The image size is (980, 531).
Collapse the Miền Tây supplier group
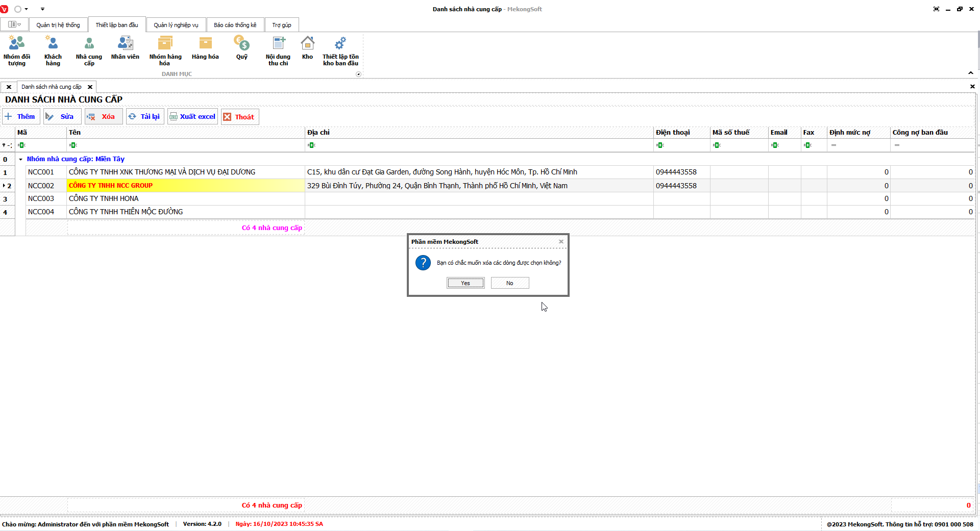tap(21, 159)
